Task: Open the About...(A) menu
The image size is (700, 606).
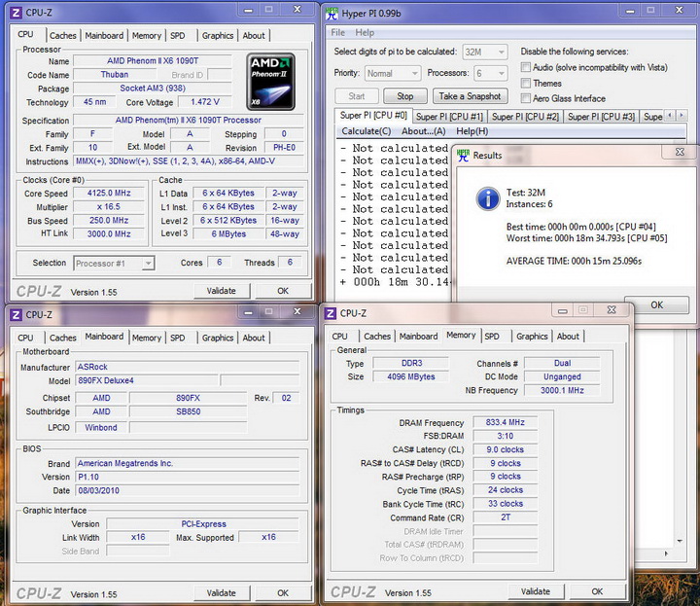Action: click(x=423, y=131)
